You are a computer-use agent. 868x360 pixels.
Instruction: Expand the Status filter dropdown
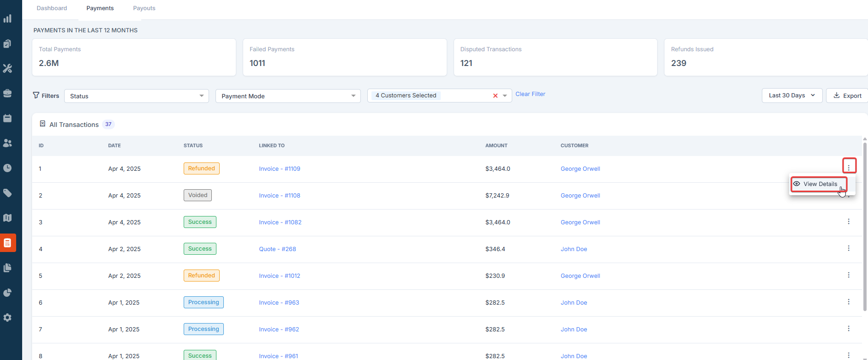137,96
